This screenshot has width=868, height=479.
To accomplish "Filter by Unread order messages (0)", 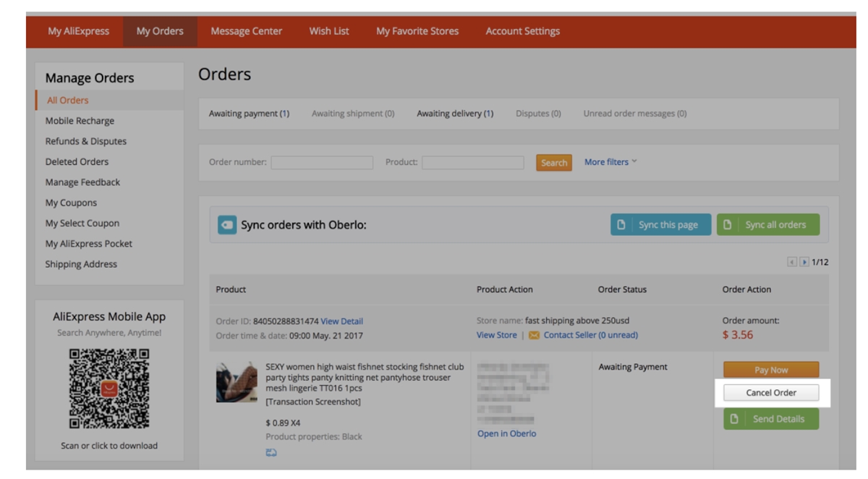I will [635, 114].
